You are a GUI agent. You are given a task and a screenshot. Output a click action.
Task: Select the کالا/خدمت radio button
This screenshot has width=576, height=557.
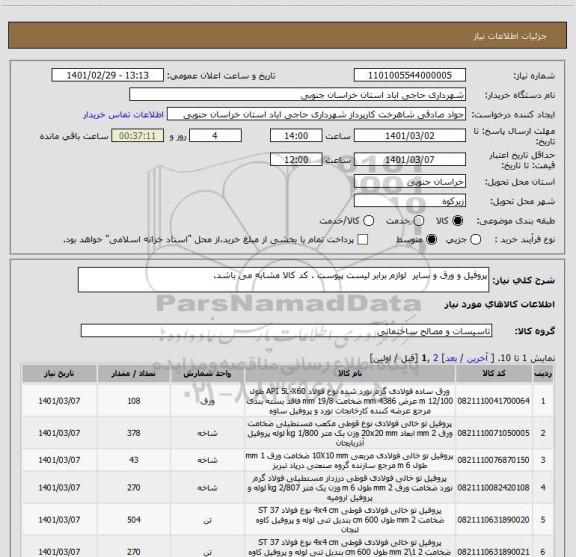coord(368,221)
